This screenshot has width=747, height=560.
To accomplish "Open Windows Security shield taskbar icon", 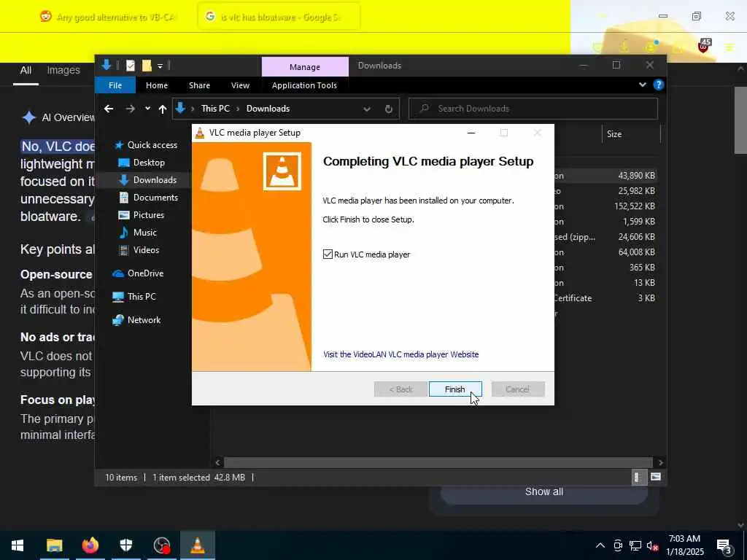I will coord(125,545).
